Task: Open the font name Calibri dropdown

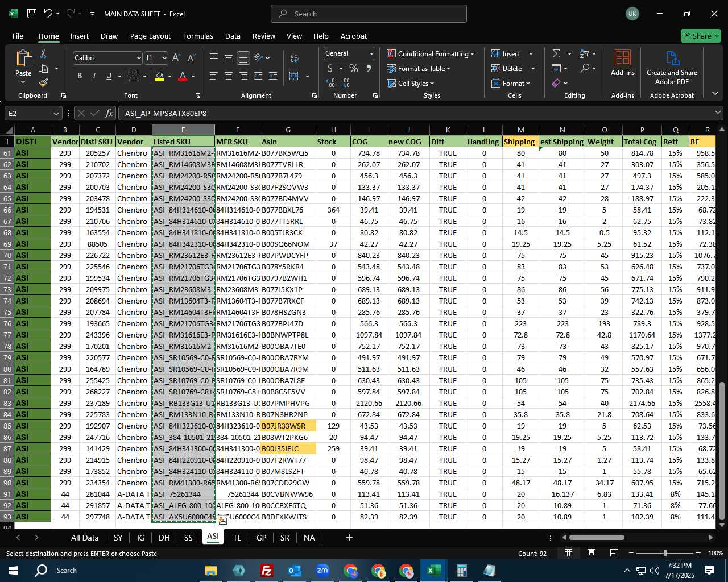Action: tap(139, 58)
